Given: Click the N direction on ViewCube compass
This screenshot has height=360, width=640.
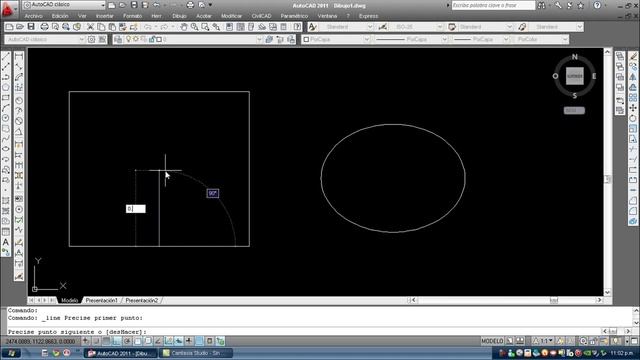Looking at the screenshot, I should click(575, 57).
